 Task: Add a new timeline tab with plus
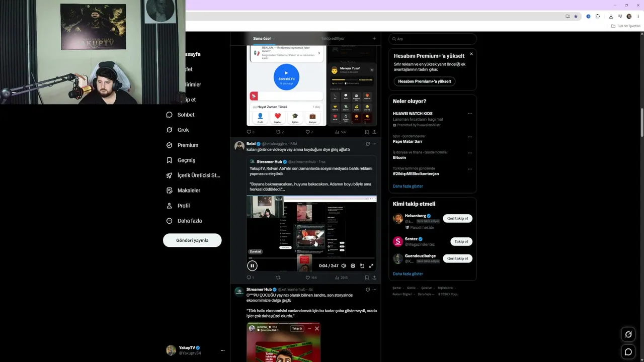point(374,39)
